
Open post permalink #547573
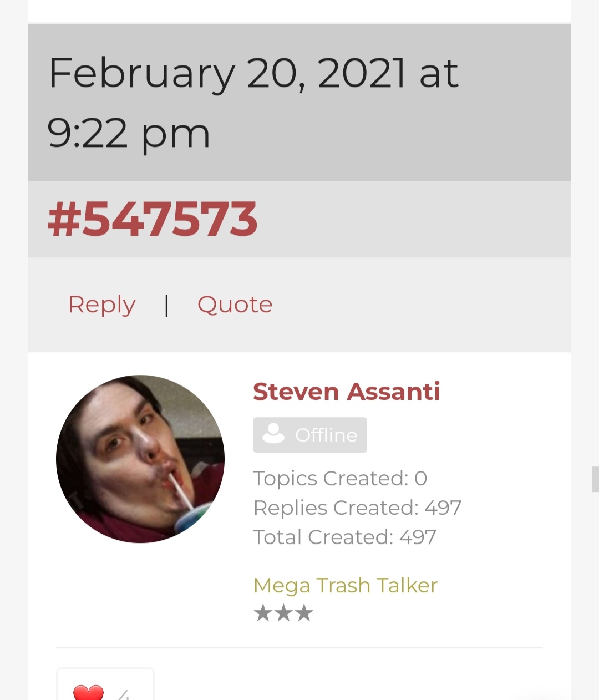tap(153, 219)
